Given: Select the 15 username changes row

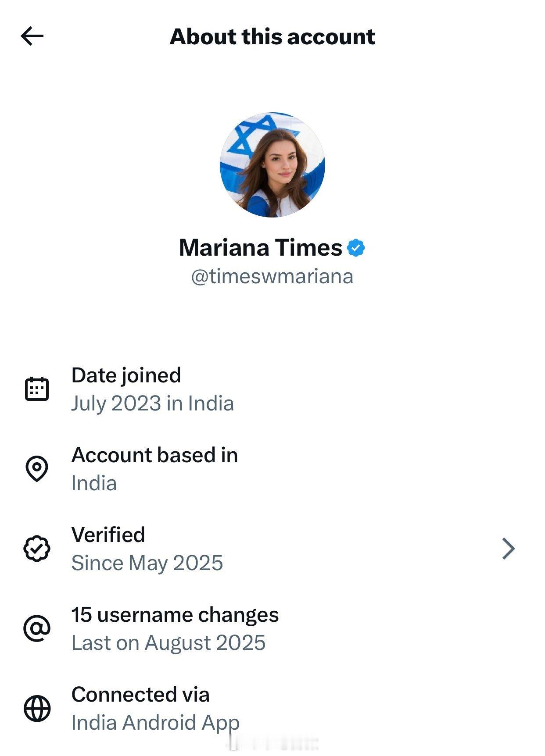Looking at the screenshot, I should click(x=175, y=615).
